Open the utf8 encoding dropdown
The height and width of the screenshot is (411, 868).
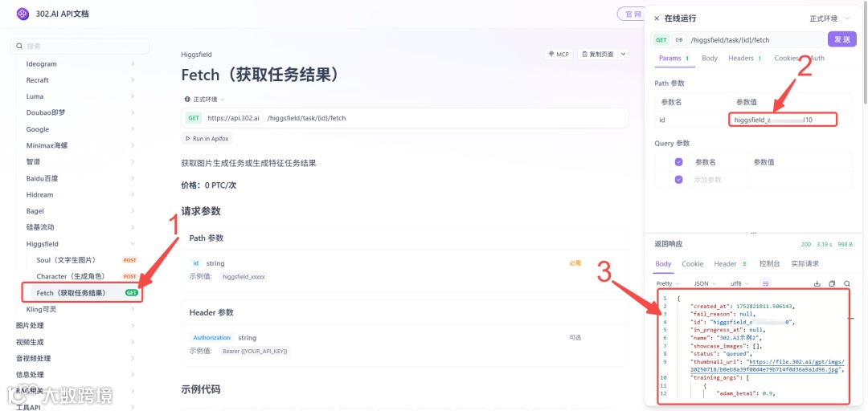(x=739, y=284)
